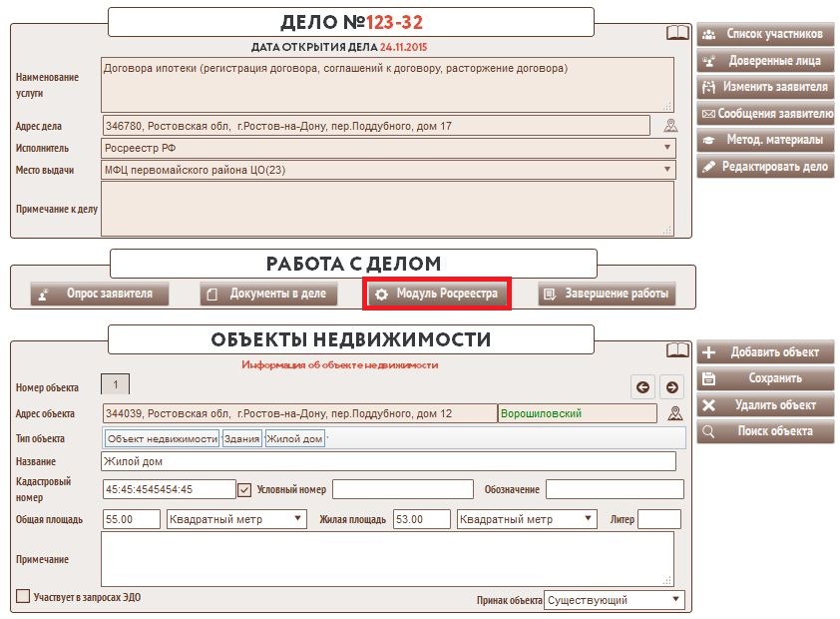
Task: Click the book icon in the case header
Action: [677, 33]
